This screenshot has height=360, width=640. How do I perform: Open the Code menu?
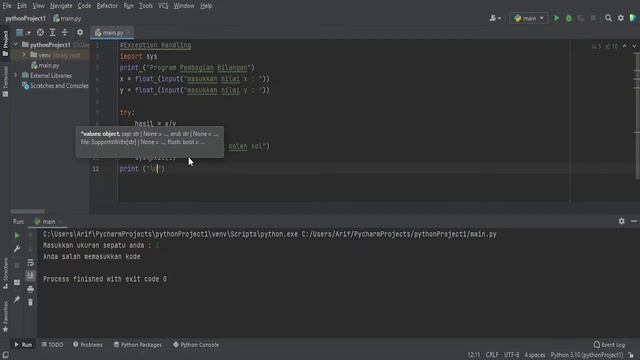click(84, 6)
